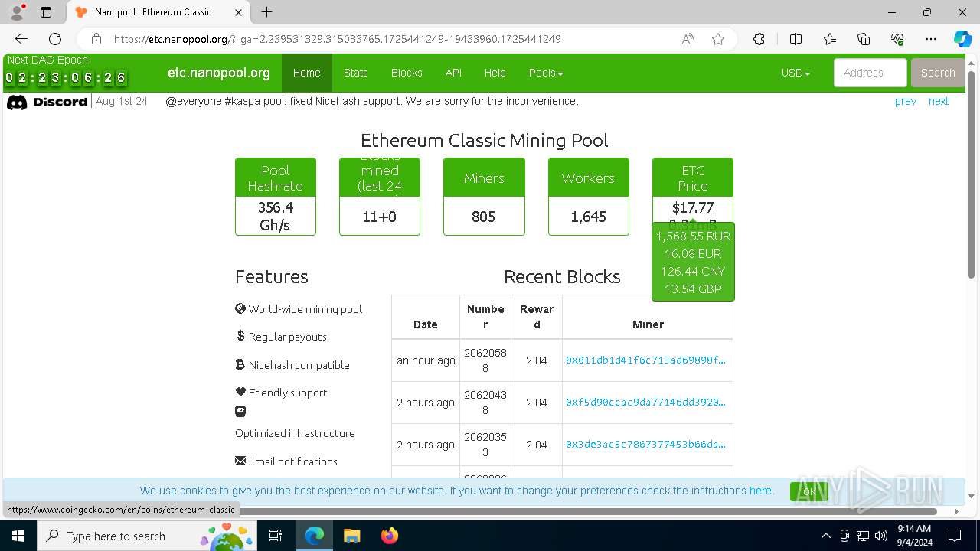Click the Pool Hashrate 356.4 Gh/s value
Screen dimensions: 980x551
276,217
